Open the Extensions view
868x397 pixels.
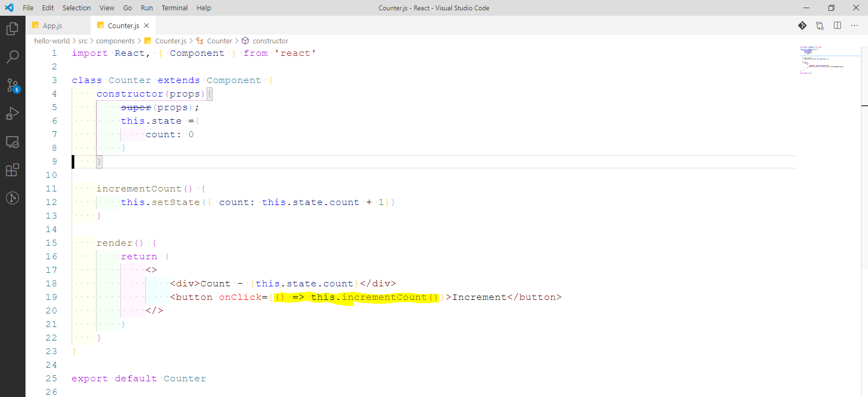[x=12, y=170]
